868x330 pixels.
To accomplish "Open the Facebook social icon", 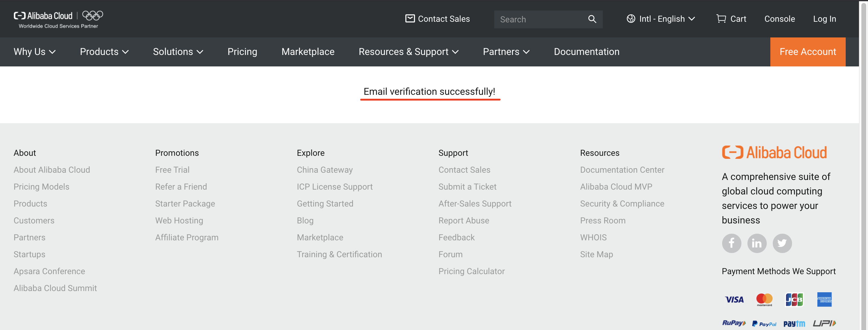I will (731, 243).
